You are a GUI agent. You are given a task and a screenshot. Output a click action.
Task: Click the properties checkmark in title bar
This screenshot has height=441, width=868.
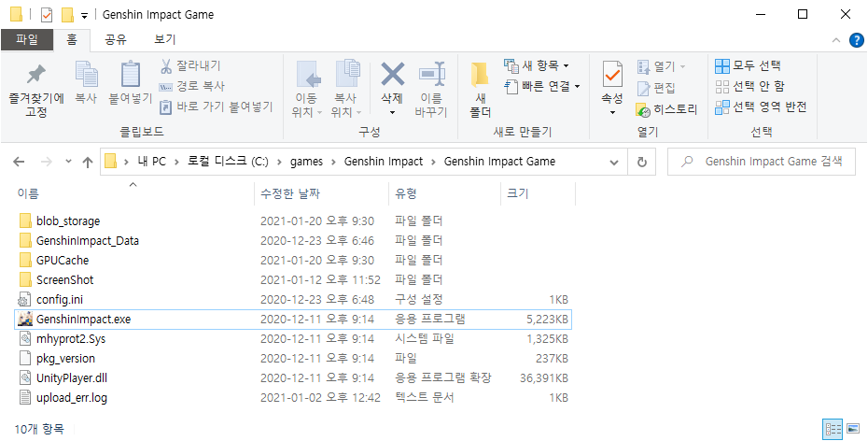point(47,14)
